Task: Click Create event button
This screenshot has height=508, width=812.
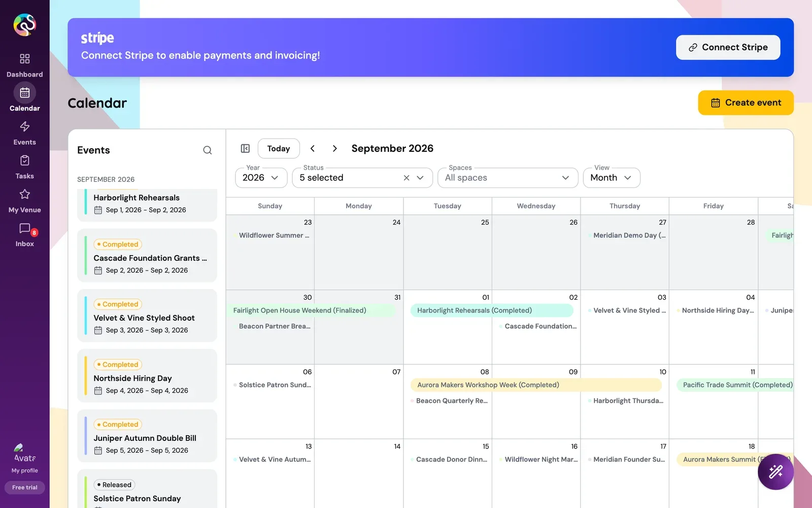Action: [x=746, y=103]
